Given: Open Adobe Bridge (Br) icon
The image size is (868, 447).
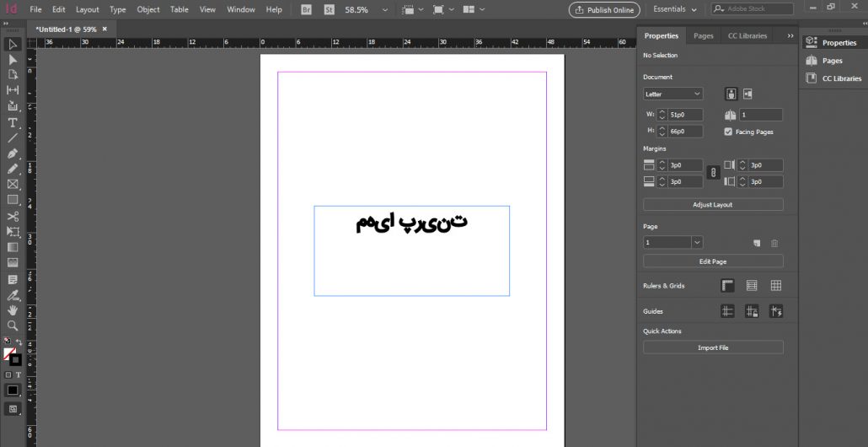Looking at the screenshot, I should click(x=306, y=9).
